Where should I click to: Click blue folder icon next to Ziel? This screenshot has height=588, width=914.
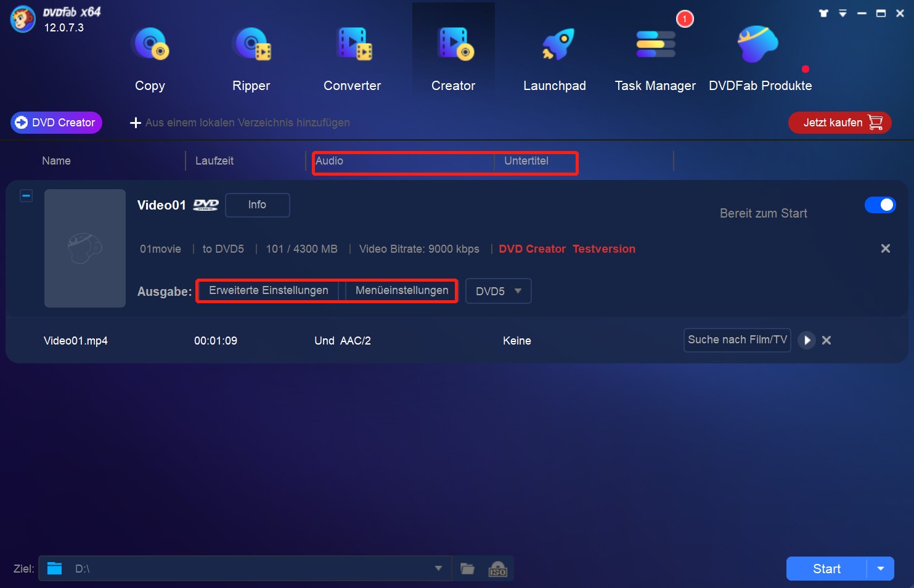pos(55,568)
